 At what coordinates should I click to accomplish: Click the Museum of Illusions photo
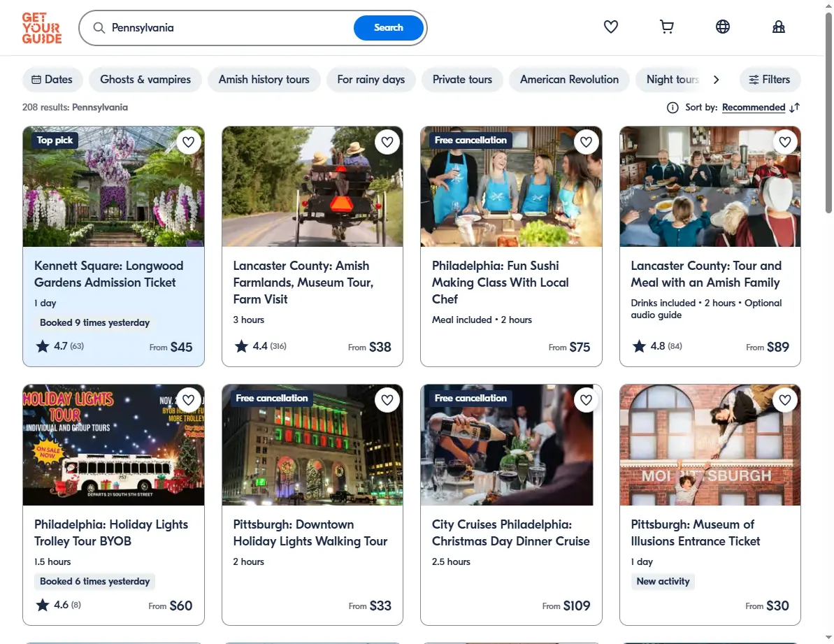[x=710, y=445]
